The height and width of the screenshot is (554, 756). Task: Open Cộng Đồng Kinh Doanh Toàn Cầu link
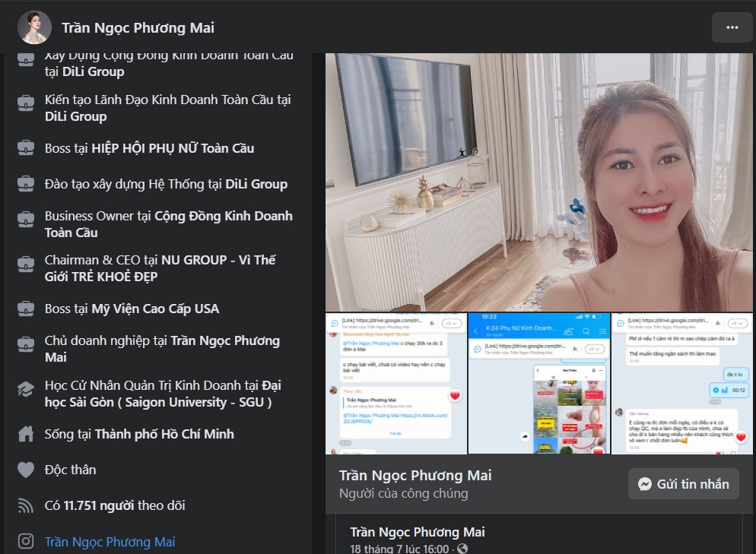coord(169,224)
